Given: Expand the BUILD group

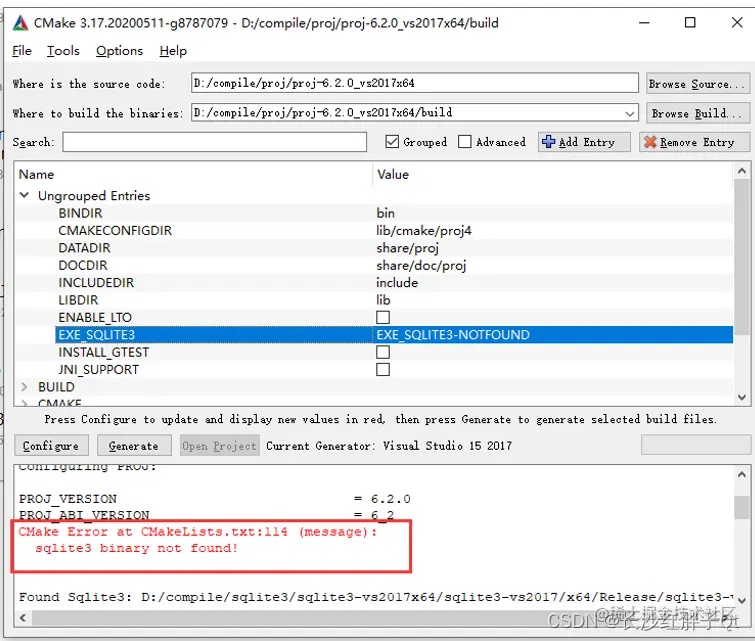Looking at the screenshot, I should pyautogui.click(x=24, y=386).
